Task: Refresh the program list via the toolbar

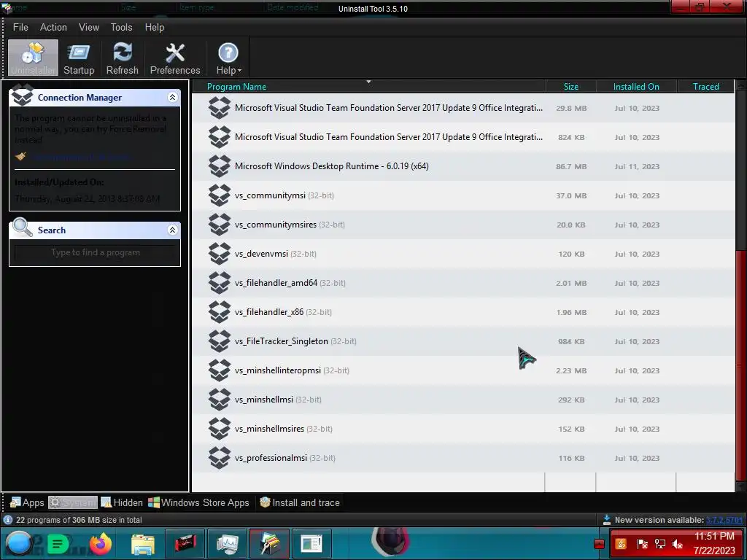Action: click(x=122, y=58)
